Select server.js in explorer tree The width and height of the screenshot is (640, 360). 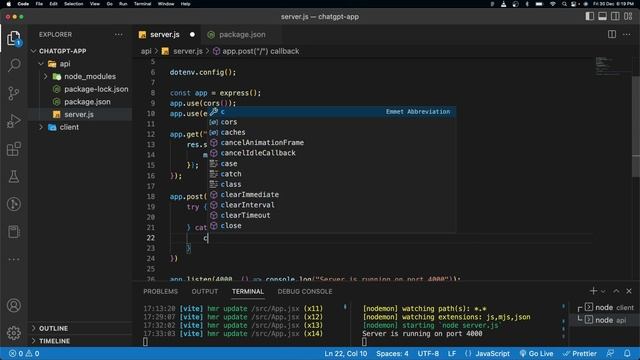pyautogui.click(x=79, y=114)
